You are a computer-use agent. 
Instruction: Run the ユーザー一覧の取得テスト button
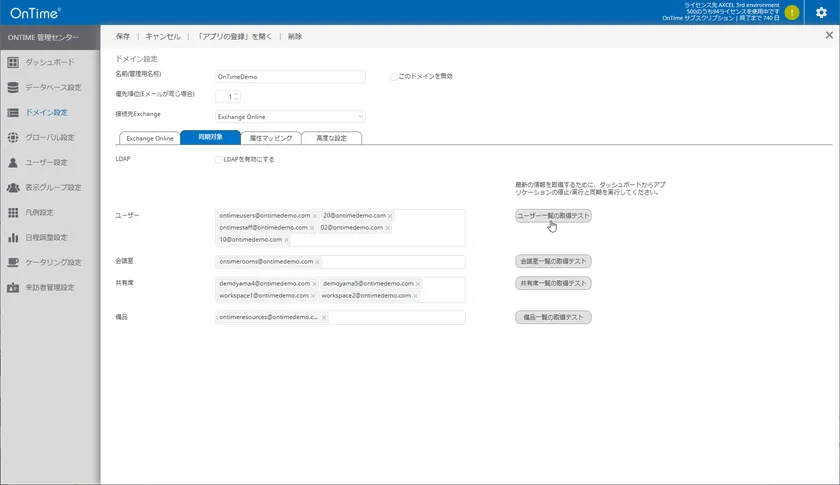coord(553,216)
